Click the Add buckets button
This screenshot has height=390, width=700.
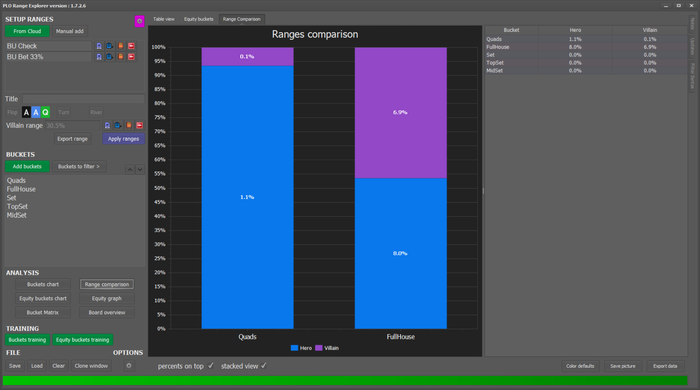[x=27, y=166]
